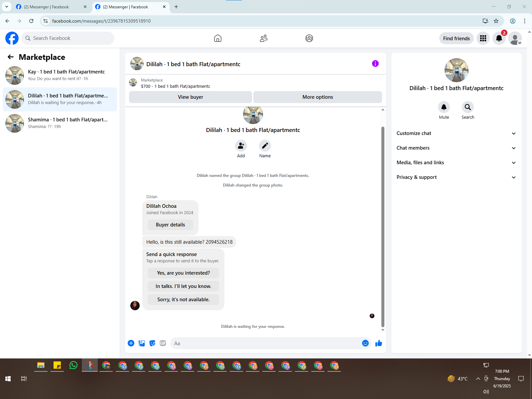532x399 pixels.
Task: Open the browser tab list dropdown
Action: pos(6,7)
